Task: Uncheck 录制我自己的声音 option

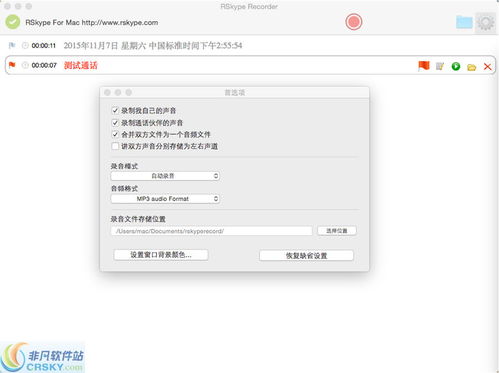Action: point(115,110)
